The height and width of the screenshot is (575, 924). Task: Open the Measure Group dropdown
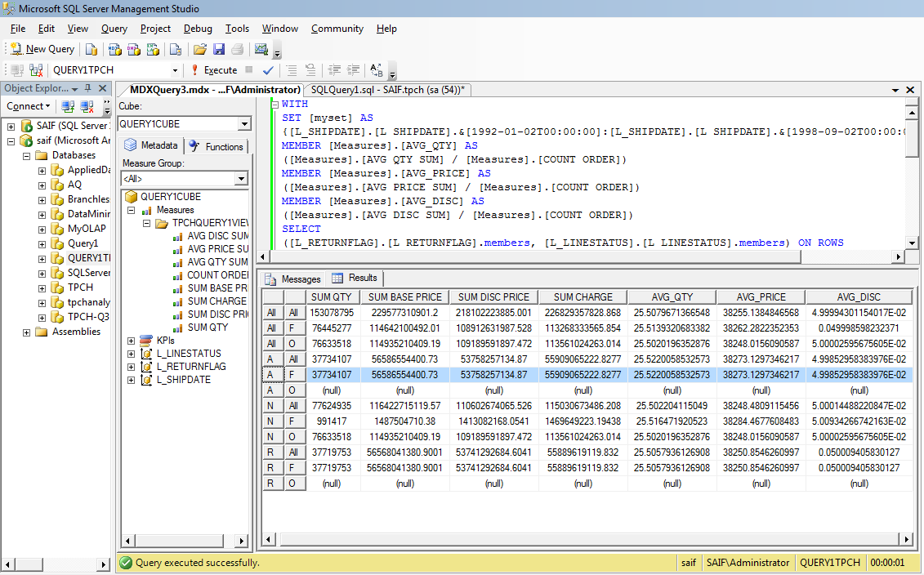coord(241,178)
